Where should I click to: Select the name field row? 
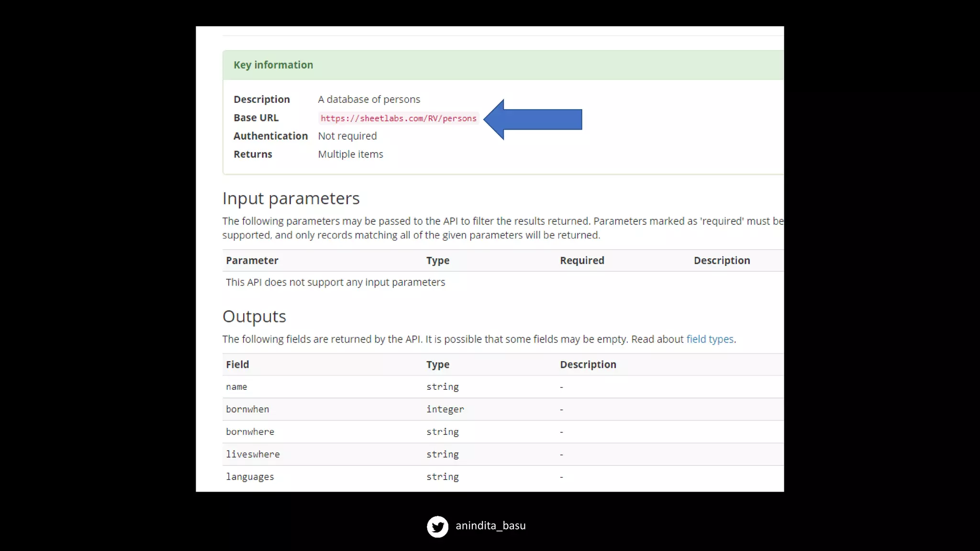[236, 386]
